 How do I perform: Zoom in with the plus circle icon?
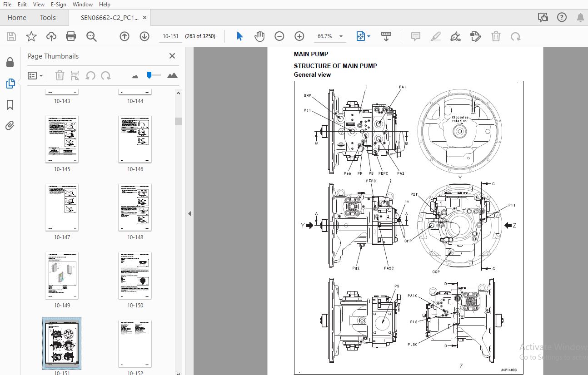[299, 36]
